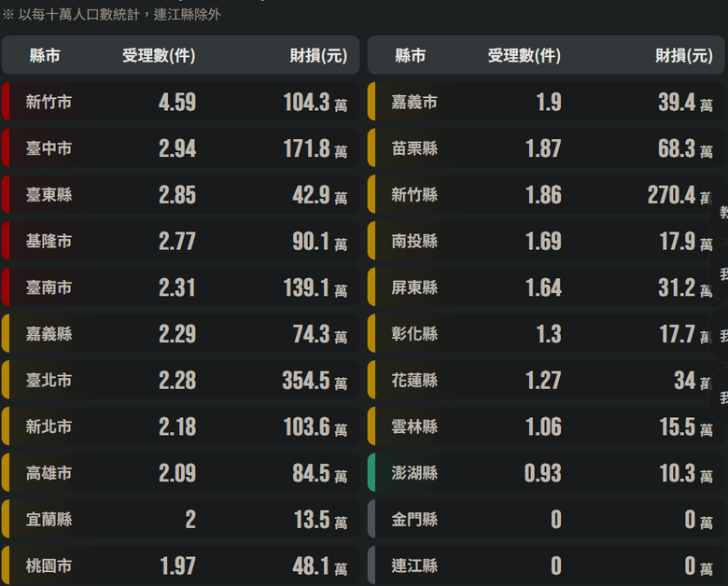Viewport: 728px width, 586px height.
Task: Open the floating side button near 屏東縣 row
Action: [x=719, y=273]
